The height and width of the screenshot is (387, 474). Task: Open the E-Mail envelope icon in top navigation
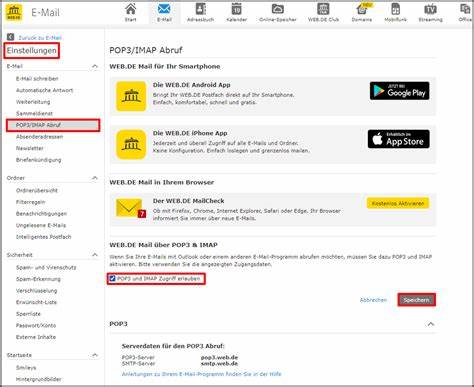pyautogui.click(x=164, y=9)
